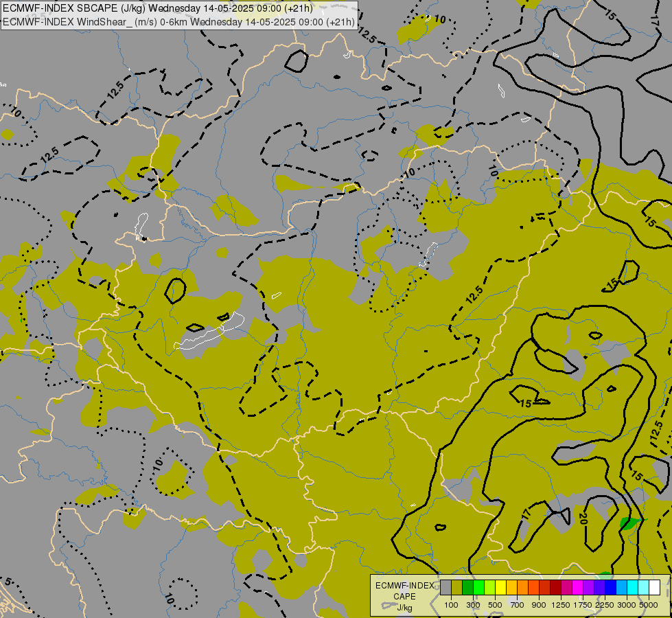This screenshot has width=672, height=618.
Task: Pick the bright magenta legend swatch before 1750
Action: [x=578, y=588]
